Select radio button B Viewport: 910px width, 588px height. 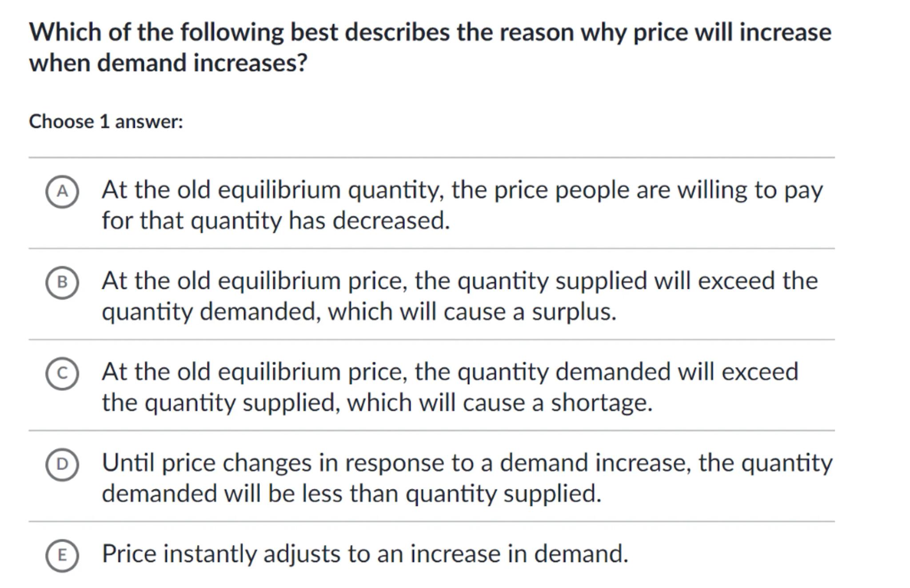62,282
